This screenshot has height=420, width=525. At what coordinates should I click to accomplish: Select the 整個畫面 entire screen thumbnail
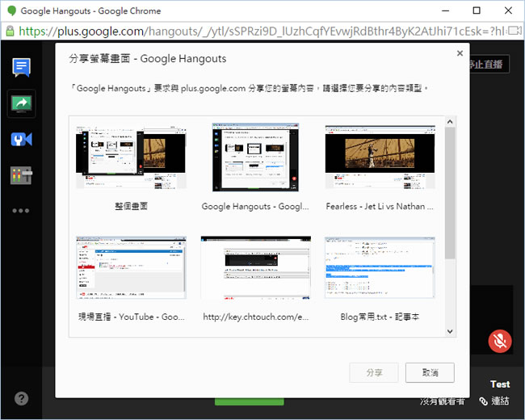click(x=131, y=157)
